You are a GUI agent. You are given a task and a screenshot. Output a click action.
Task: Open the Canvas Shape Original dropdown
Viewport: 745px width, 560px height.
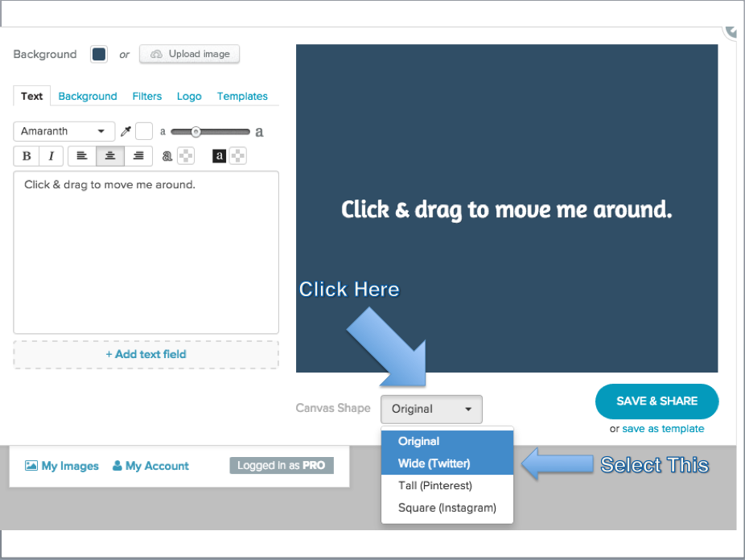431,410
